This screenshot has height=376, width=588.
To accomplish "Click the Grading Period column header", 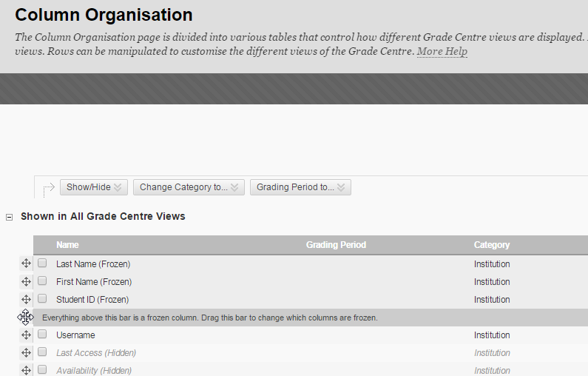I will click(x=336, y=245).
